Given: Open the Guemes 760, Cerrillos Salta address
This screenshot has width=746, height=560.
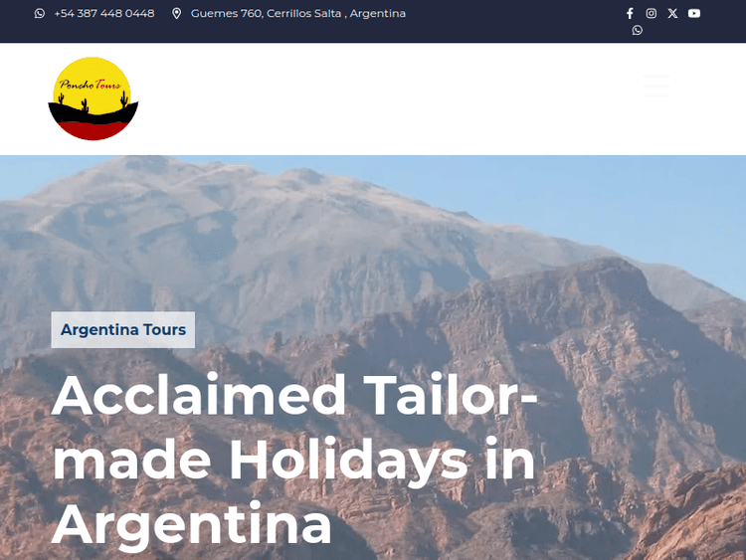Looking at the screenshot, I should [297, 13].
